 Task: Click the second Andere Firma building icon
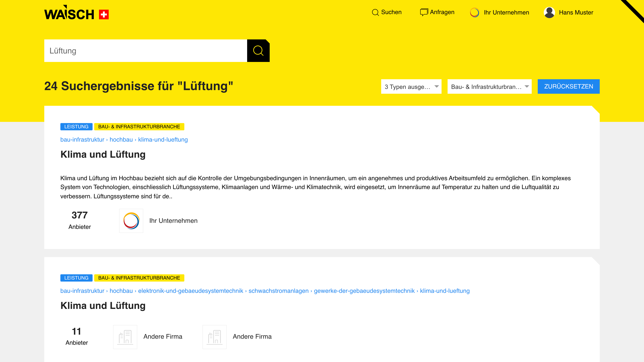point(214,337)
